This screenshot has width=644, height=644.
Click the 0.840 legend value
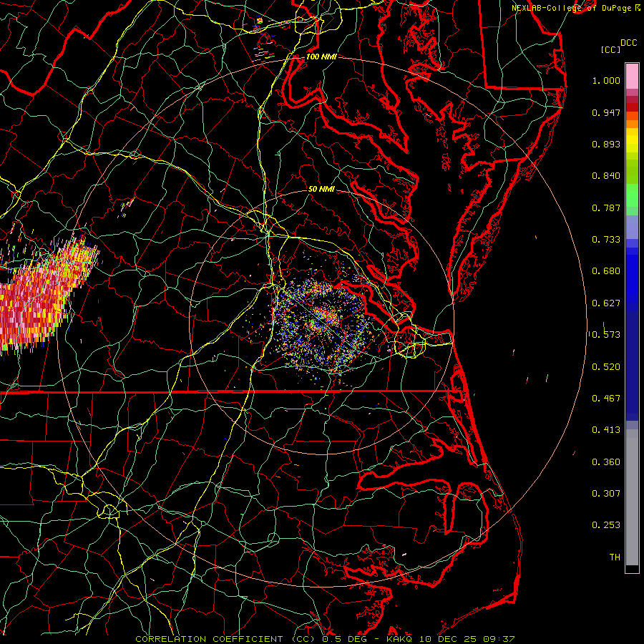coord(606,176)
